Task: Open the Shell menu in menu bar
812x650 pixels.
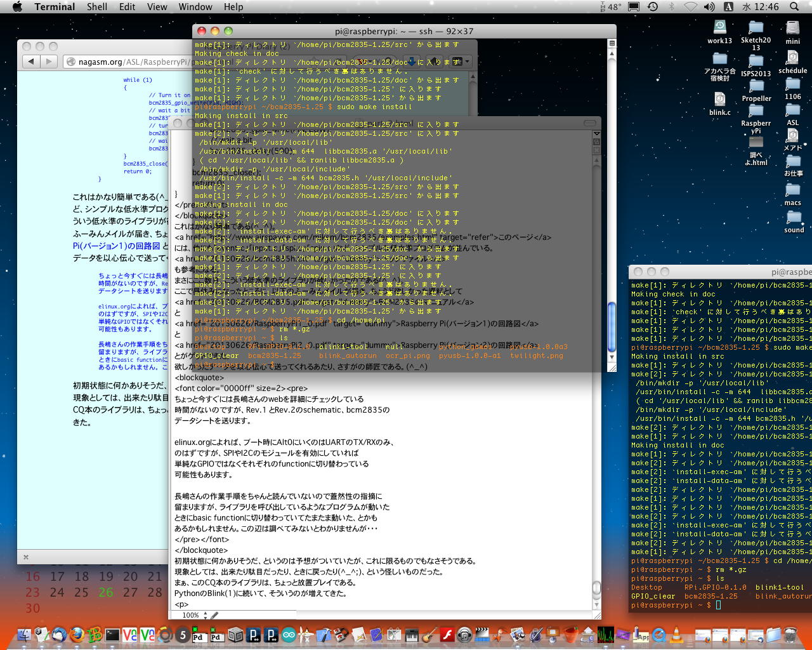Action: 96,7
